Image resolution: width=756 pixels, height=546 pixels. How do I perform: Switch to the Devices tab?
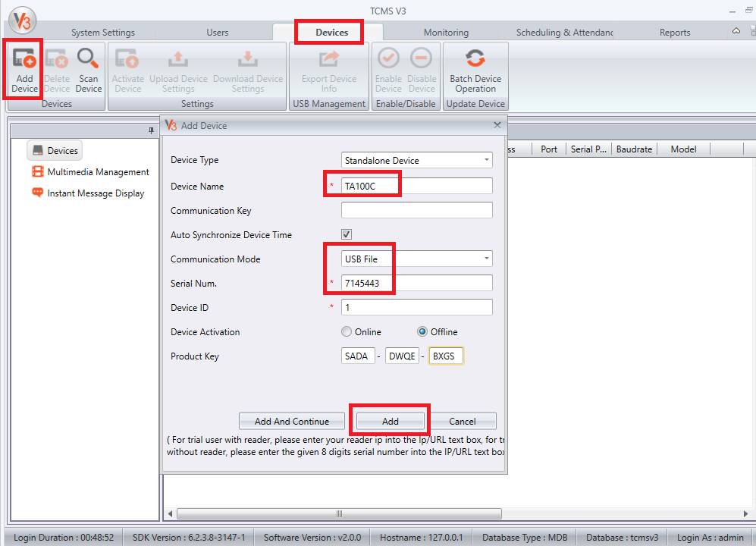coord(331,33)
